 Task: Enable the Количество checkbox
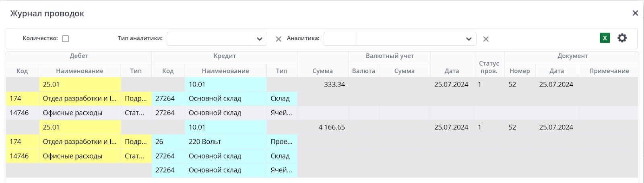tap(66, 39)
